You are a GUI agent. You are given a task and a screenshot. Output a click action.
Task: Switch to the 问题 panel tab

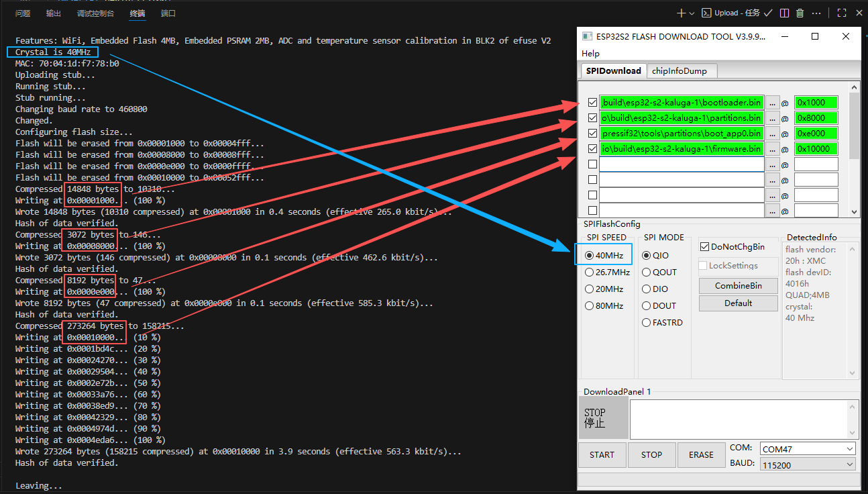pos(23,13)
